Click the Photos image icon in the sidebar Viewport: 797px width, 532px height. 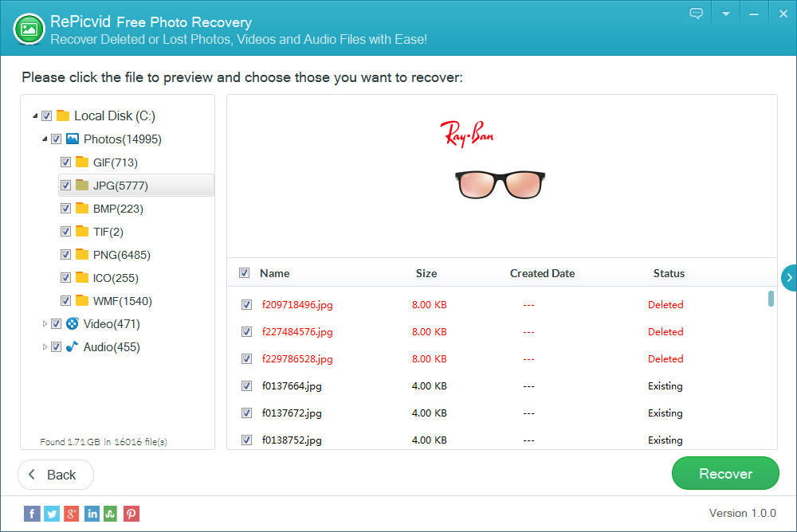[x=73, y=139]
